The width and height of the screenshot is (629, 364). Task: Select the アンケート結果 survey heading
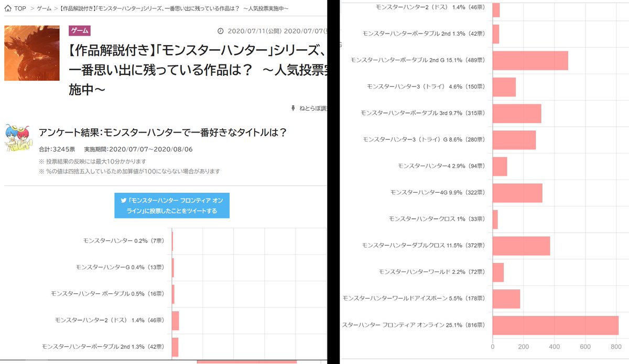point(163,133)
